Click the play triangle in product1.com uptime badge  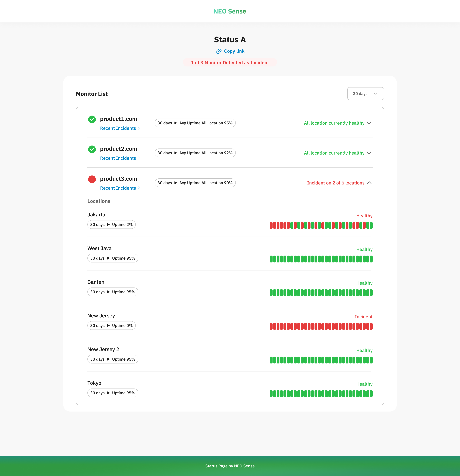[x=176, y=123]
